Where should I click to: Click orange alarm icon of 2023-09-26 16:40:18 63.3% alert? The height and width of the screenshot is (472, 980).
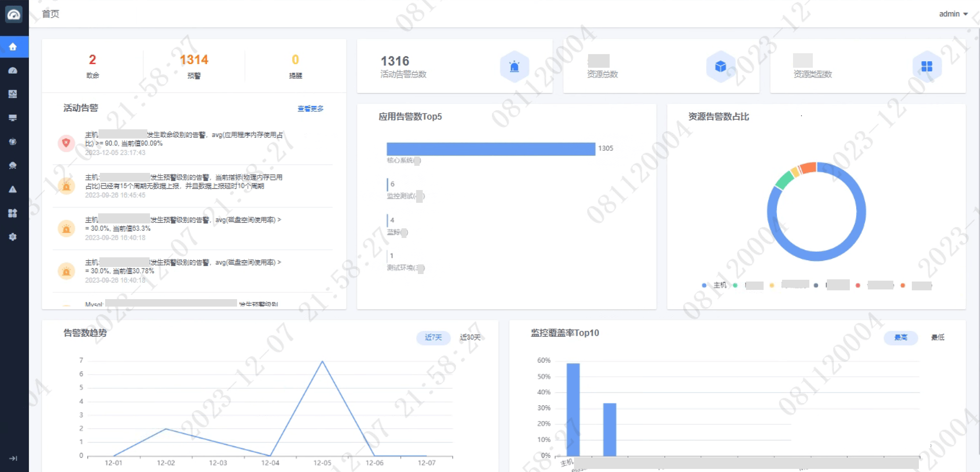[x=66, y=228]
